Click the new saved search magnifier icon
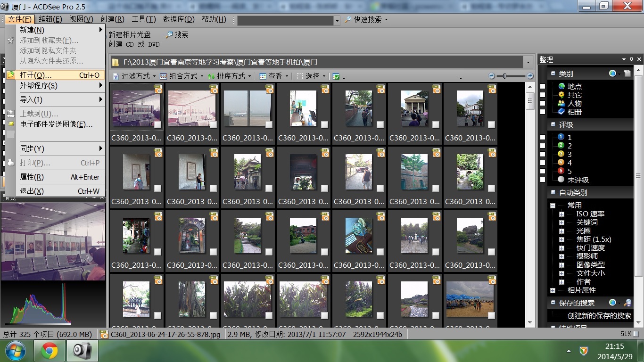Image resolution: width=644 pixels, height=362 pixels. click(627, 303)
